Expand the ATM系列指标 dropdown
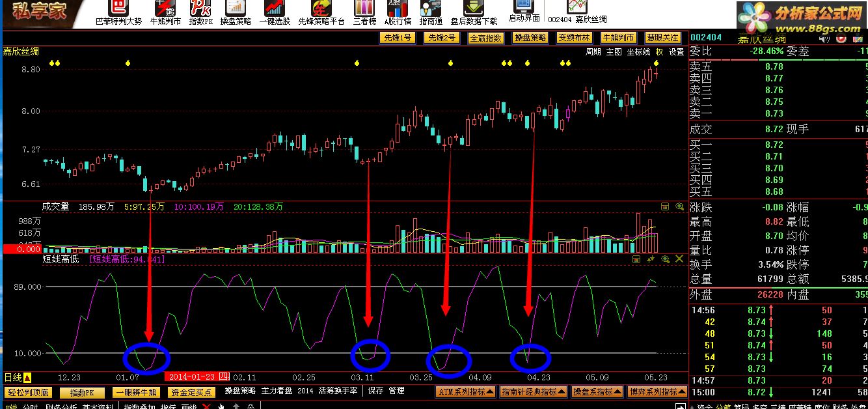Image resolution: width=868 pixels, height=409 pixels. (x=466, y=392)
